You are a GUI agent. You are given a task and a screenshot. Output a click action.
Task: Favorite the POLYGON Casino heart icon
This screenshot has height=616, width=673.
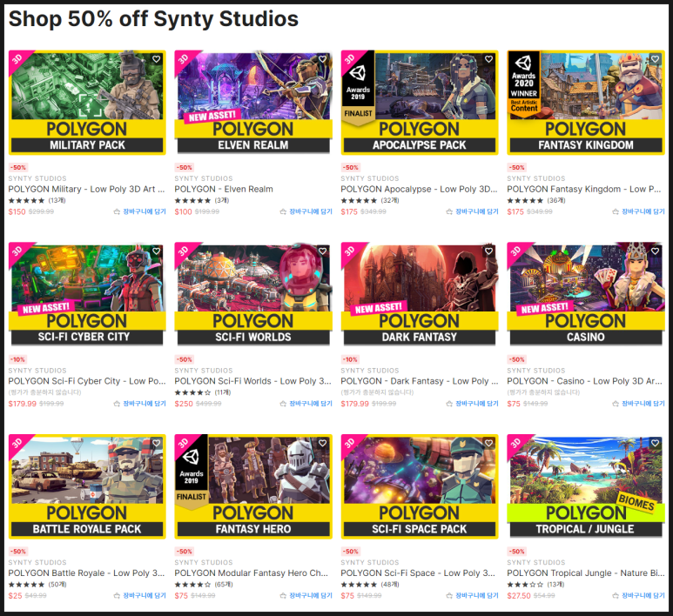(655, 251)
